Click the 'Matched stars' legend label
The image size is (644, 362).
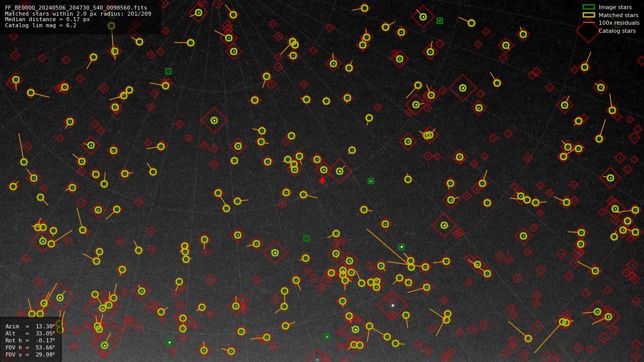618,15
